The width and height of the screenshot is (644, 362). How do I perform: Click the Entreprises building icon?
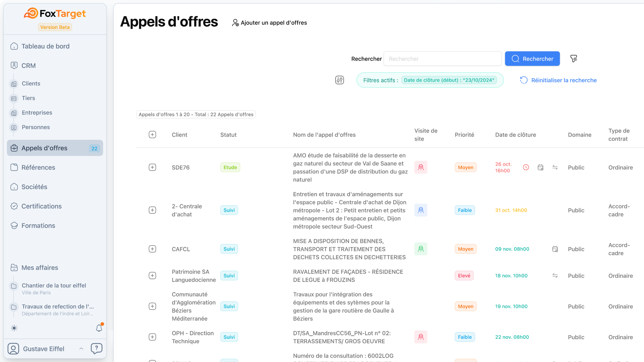click(x=14, y=113)
